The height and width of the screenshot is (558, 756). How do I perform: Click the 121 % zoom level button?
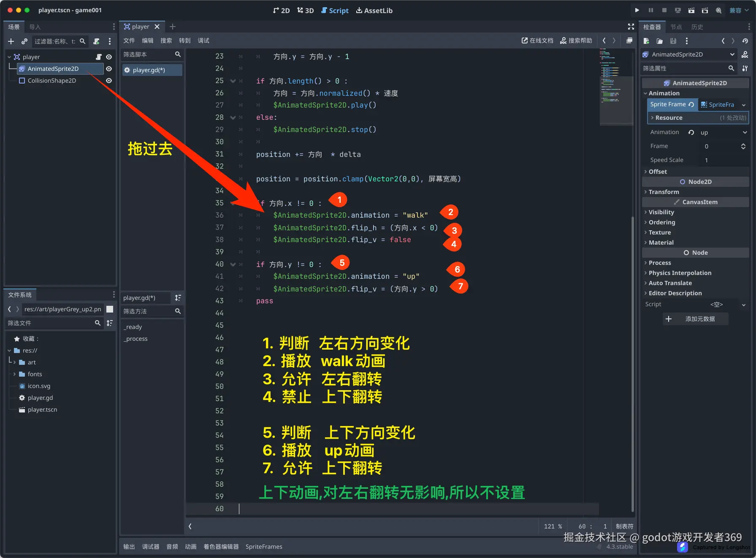(553, 526)
